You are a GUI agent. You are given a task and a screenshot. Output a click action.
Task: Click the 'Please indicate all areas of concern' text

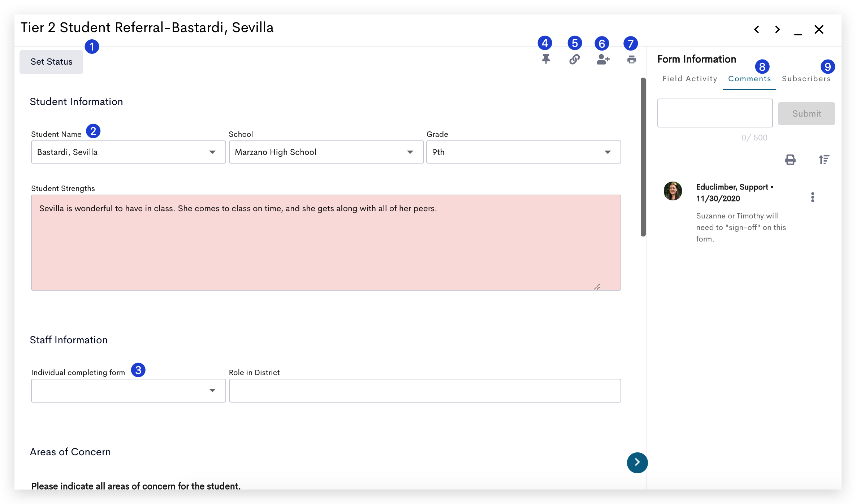[x=136, y=486]
